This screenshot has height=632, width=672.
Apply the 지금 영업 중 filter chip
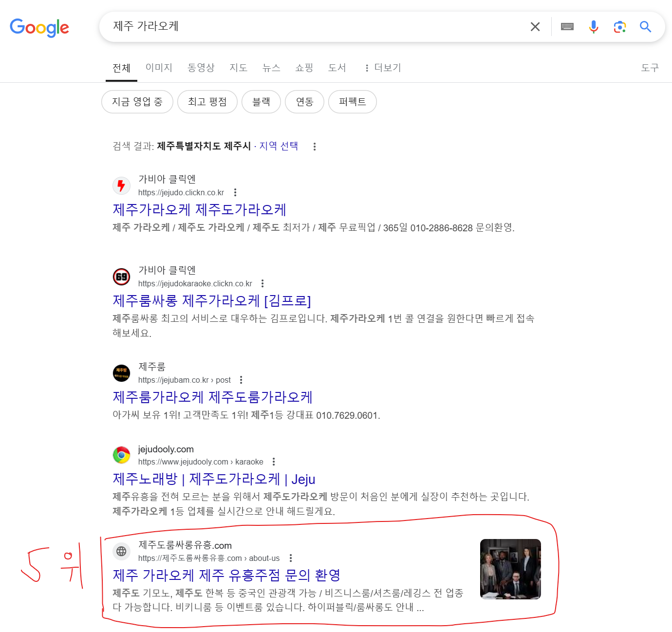(x=137, y=102)
